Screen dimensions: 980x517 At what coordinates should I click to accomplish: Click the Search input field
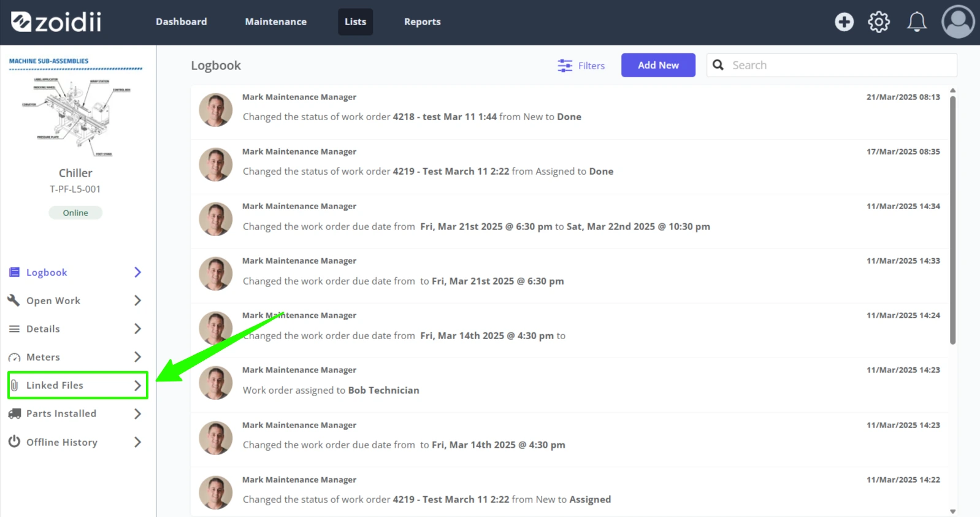tap(832, 65)
